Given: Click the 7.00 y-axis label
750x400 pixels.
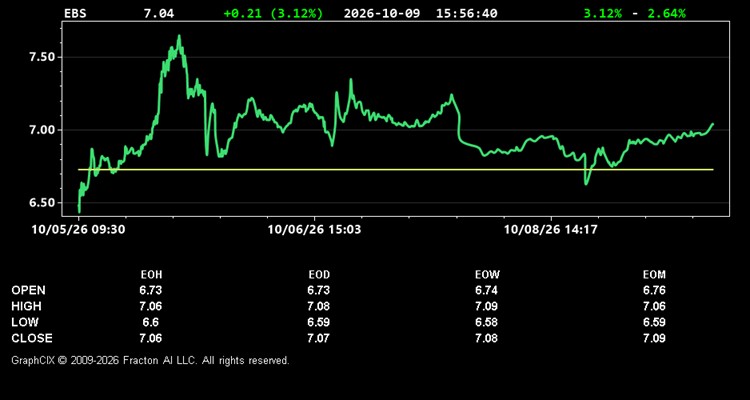Looking at the screenshot, I should [41, 130].
